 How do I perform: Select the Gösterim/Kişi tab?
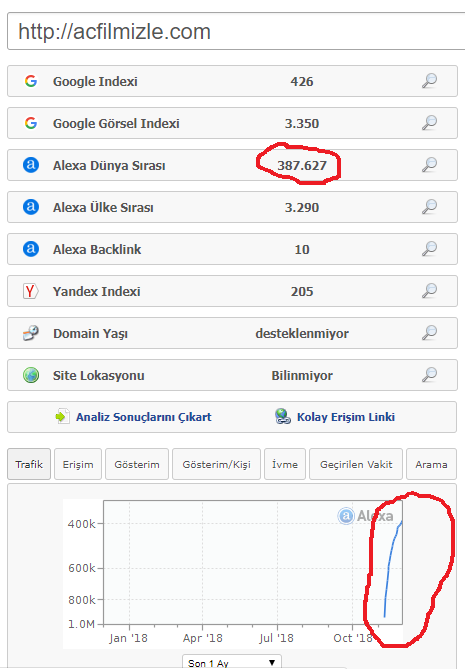coord(216,464)
